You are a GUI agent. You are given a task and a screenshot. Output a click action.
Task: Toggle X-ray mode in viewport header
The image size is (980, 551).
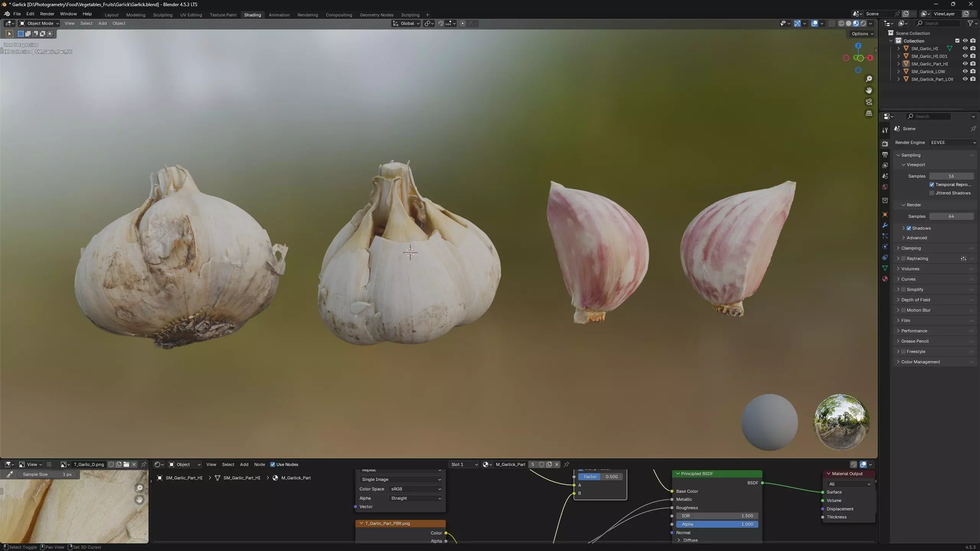(x=831, y=23)
